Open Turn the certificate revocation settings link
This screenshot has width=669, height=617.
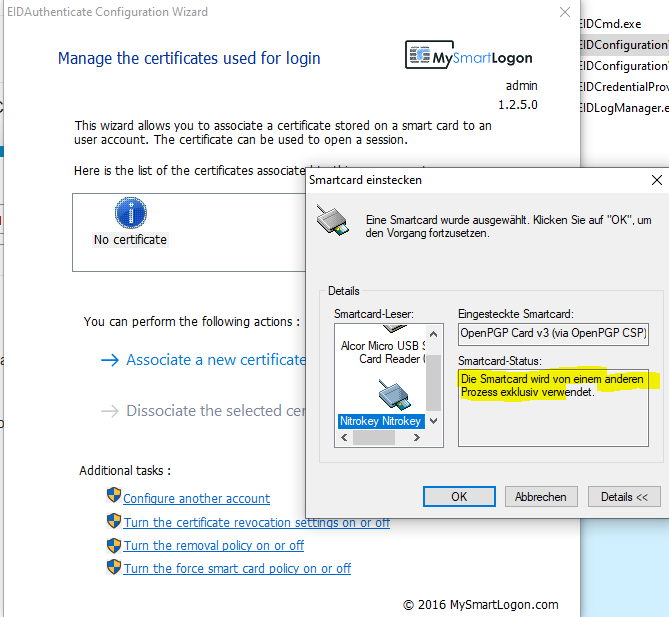tap(256, 522)
